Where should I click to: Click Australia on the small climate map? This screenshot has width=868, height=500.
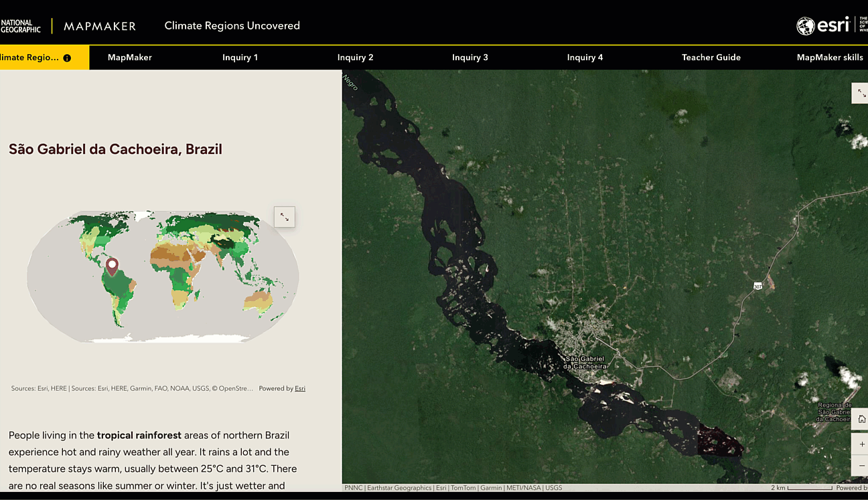click(x=259, y=302)
